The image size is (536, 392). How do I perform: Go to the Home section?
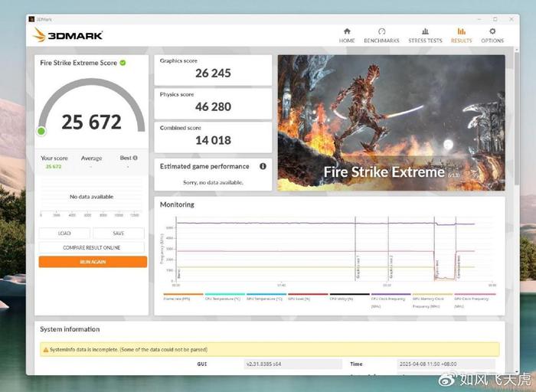[347, 36]
